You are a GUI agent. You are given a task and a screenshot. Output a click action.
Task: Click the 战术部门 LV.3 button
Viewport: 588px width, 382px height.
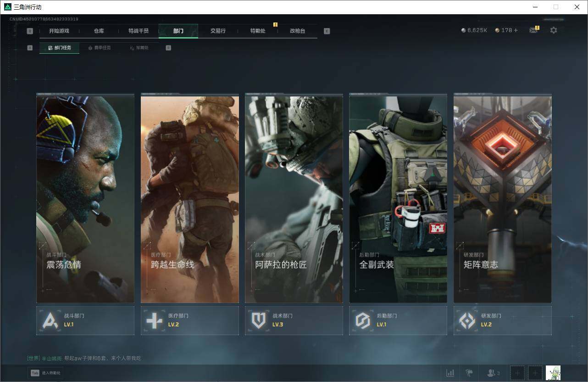[294, 320]
